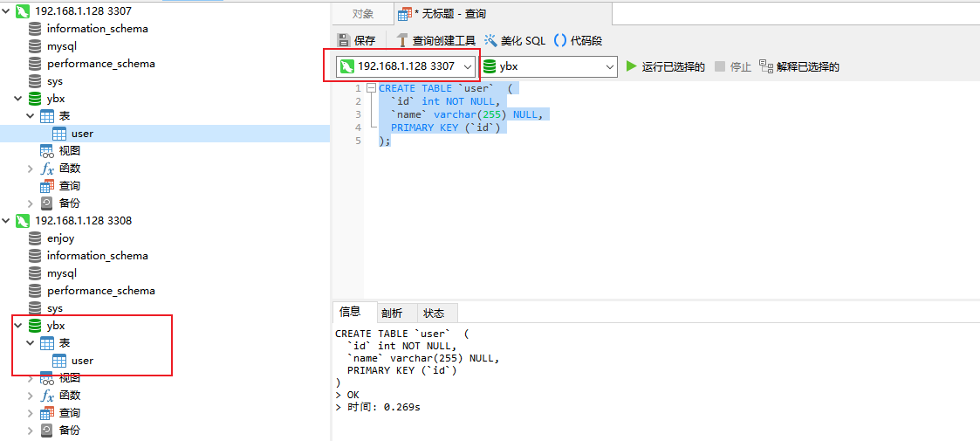Screen dimensions: 980x441
Task: Click the enjoy database icon
Action: [x=36, y=238]
